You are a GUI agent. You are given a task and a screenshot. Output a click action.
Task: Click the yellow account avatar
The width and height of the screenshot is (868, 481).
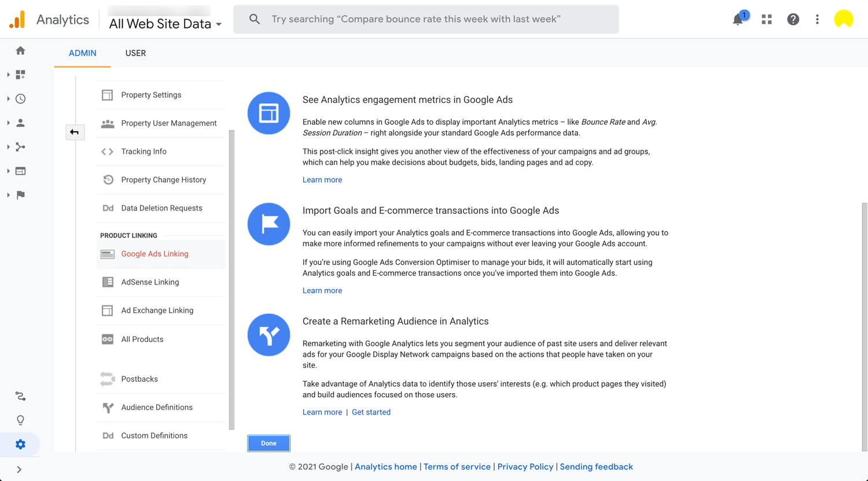coord(844,19)
